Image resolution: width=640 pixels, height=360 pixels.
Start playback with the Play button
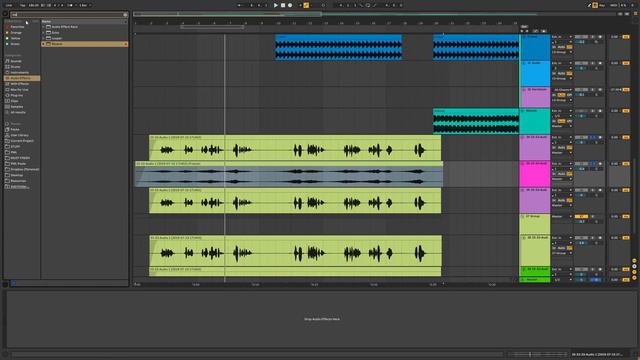coord(276,5)
